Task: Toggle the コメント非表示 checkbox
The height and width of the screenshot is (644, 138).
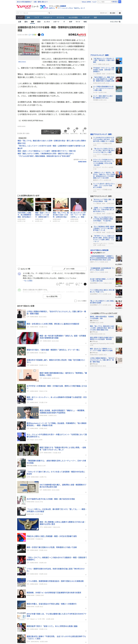Action: point(75,301)
